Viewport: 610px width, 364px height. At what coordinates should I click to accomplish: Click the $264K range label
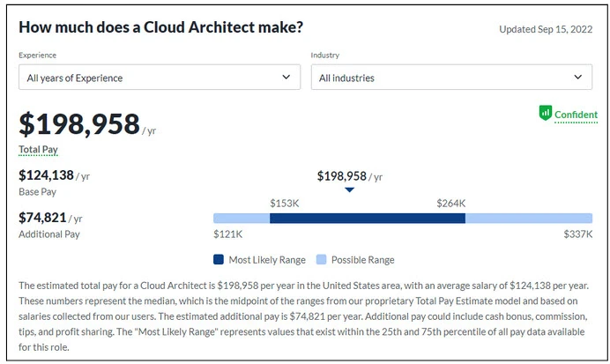click(x=450, y=203)
